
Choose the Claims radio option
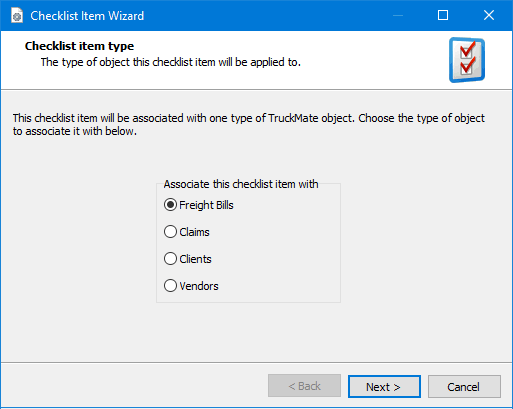point(170,232)
